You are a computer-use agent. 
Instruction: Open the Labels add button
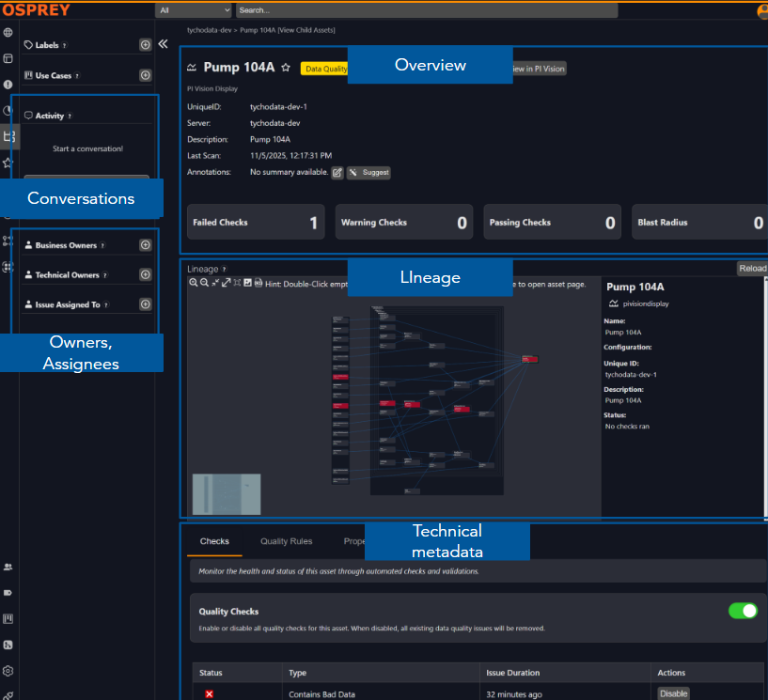click(x=145, y=44)
